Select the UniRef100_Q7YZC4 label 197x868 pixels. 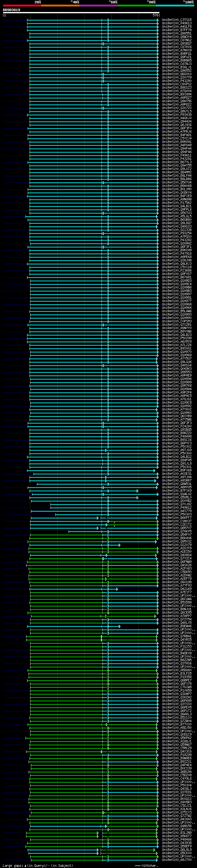tap(177, 558)
